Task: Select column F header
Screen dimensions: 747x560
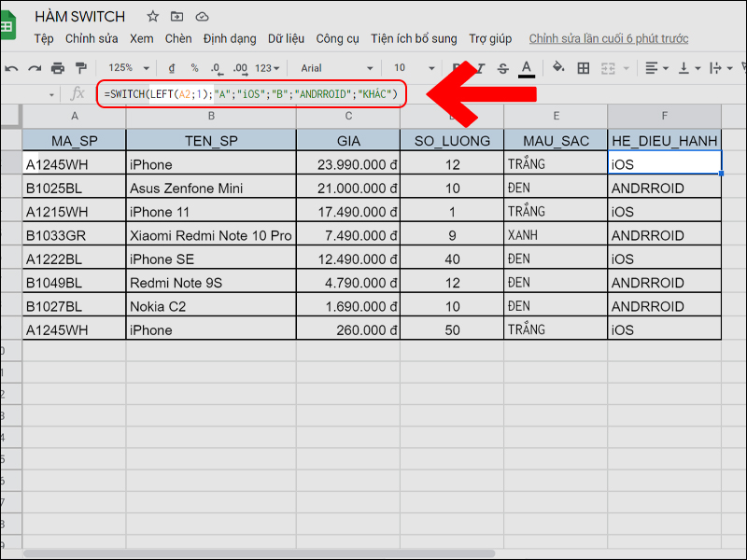Action: point(664,116)
